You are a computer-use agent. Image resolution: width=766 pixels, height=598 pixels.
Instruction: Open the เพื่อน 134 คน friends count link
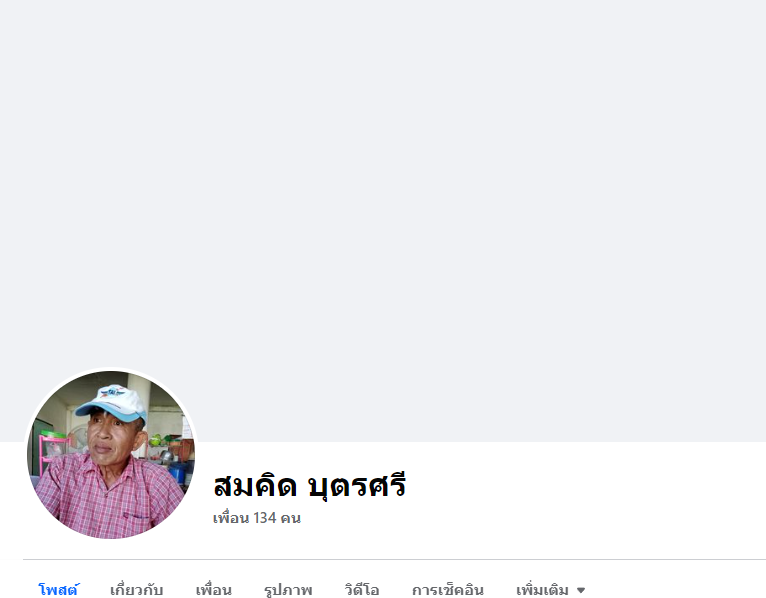click(x=257, y=518)
